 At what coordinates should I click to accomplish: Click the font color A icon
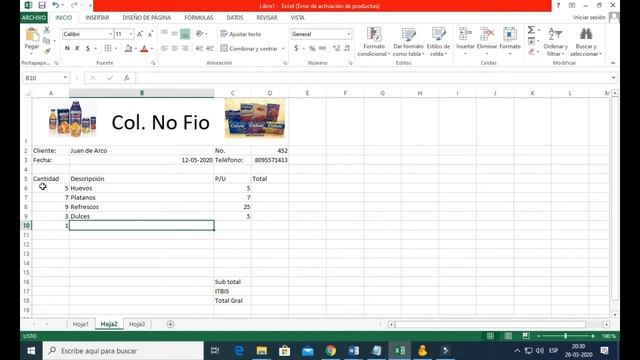coord(144,49)
